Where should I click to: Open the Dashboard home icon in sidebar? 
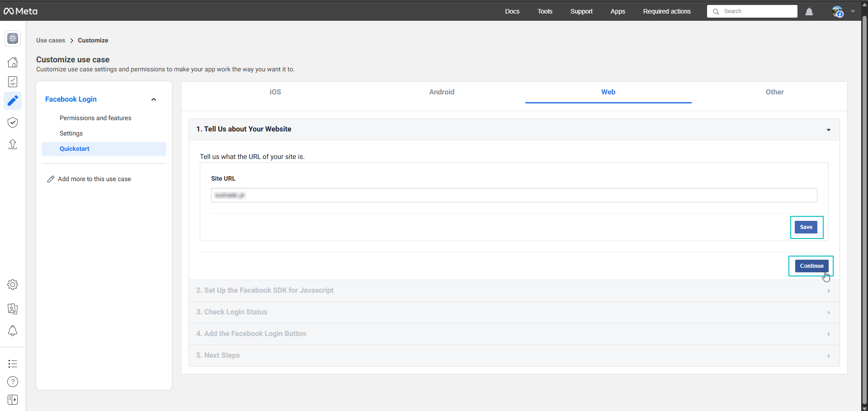pyautogui.click(x=13, y=62)
